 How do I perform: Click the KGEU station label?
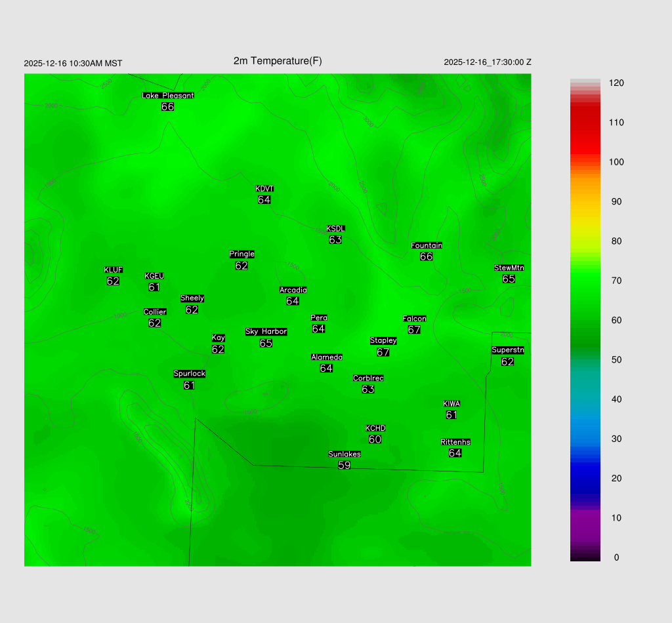point(154,276)
